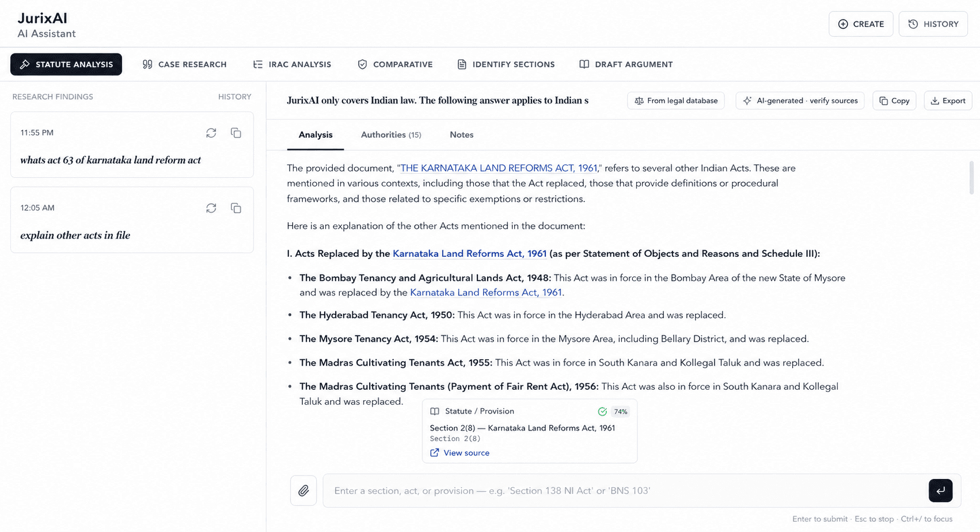Click the Create button
Image resolution: width=980 pixels, height=532 pixels.
[861, 24]
